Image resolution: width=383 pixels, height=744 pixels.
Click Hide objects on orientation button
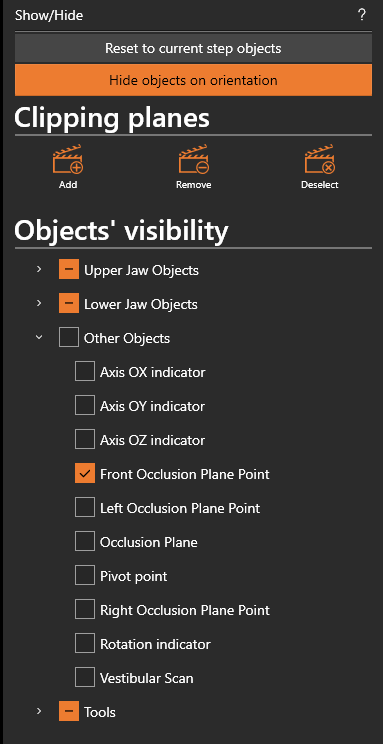[193, 80]
